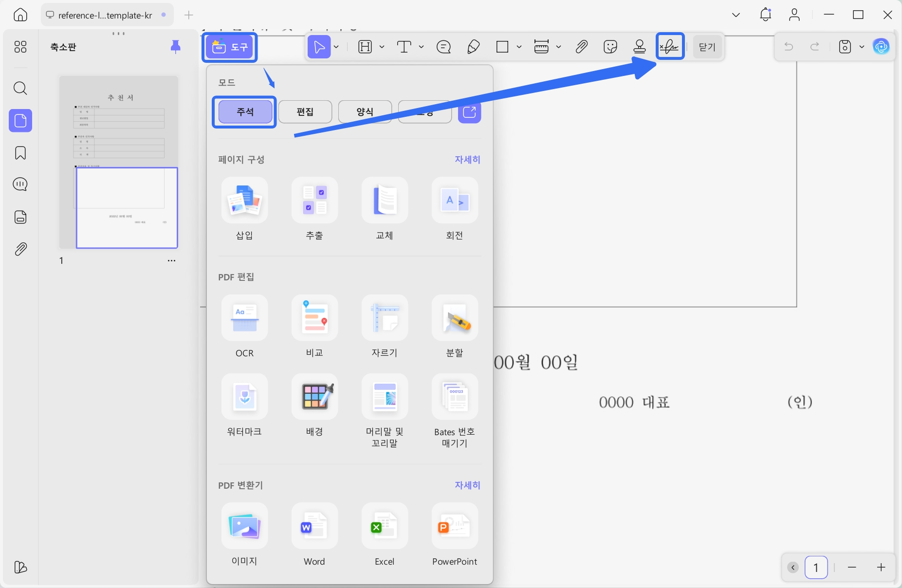Expand the text tool dropdown arrow
Screen dimensions: 902x588
tap(422, 47)
